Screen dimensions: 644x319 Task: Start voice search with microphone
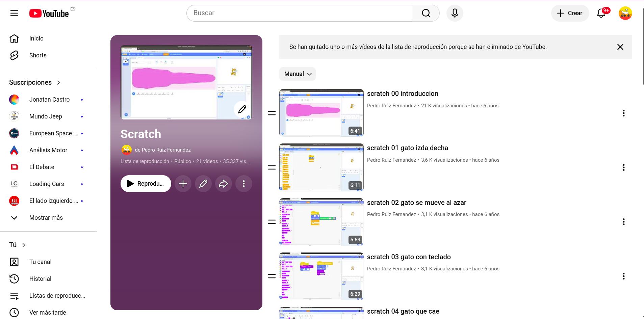pos(455,13)
